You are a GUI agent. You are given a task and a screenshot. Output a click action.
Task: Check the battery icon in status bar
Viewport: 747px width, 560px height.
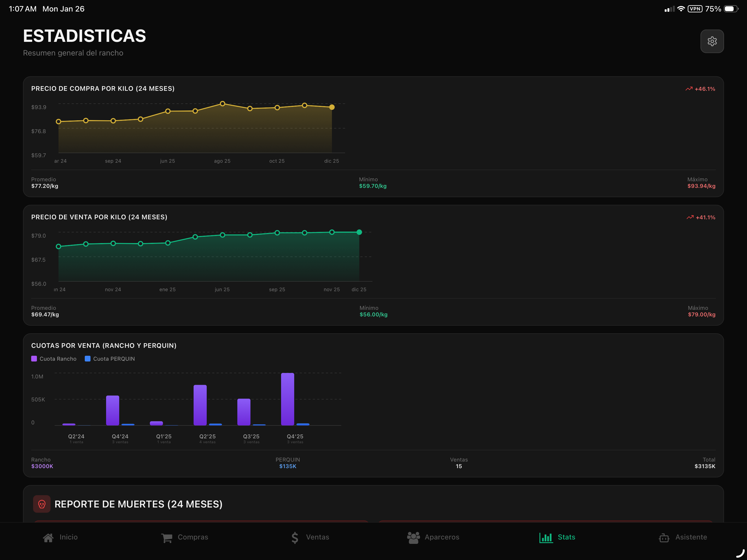click(731, 9)
